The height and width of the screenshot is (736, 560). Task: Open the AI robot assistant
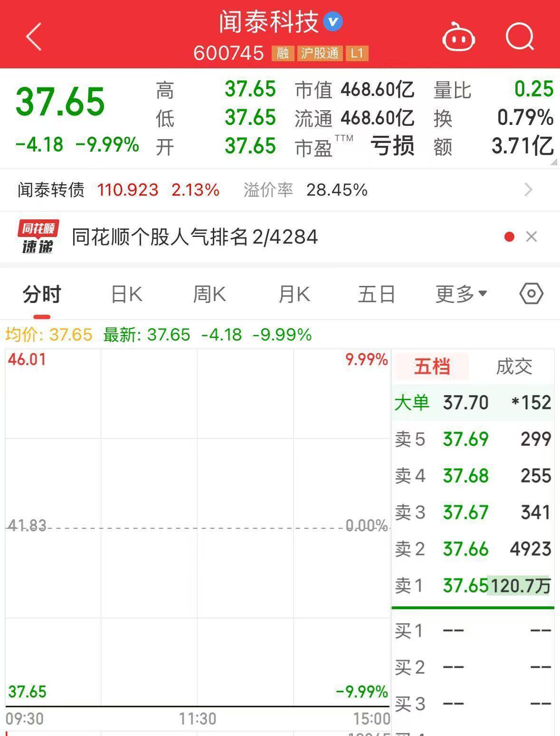click(458, 36)
